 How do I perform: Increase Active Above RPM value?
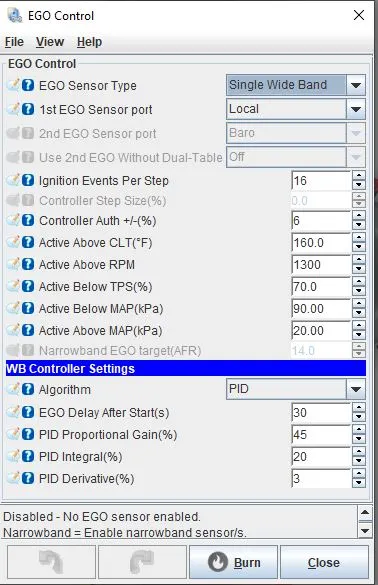point(359,260)
